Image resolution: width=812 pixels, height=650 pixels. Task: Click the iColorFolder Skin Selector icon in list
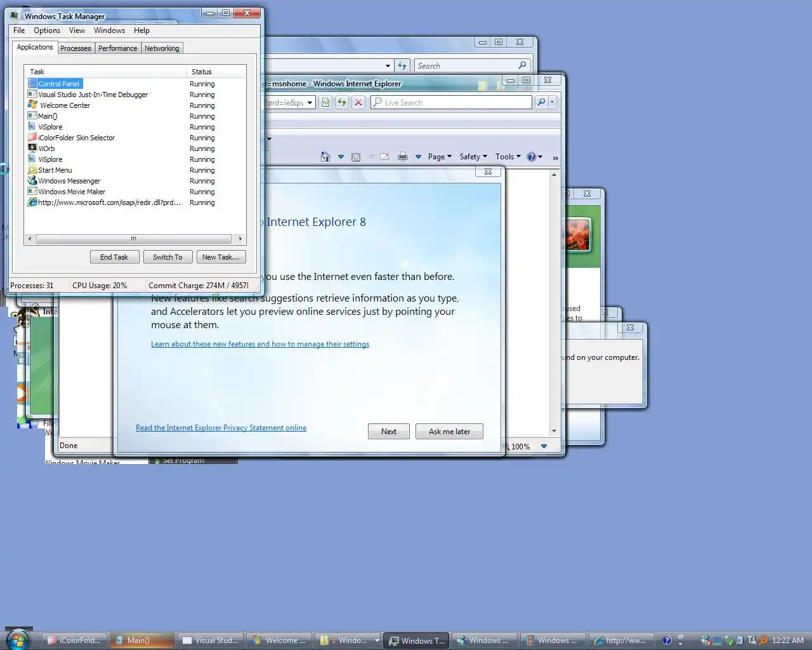[x=32, y=137]
